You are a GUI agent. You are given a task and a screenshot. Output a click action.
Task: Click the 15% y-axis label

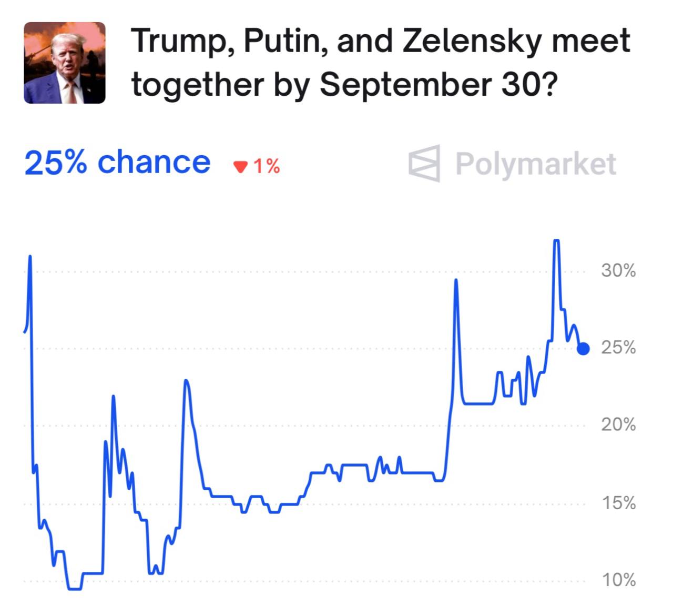[618, 503]
